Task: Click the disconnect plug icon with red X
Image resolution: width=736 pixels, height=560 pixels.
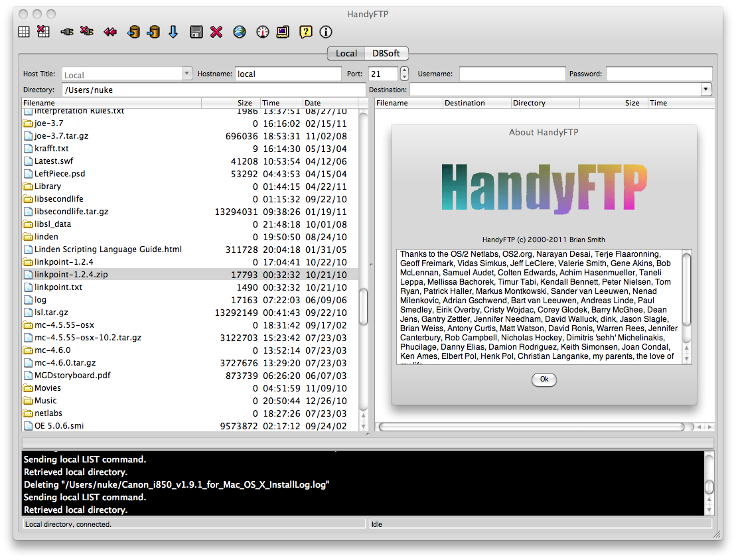Action: point(87,31)
